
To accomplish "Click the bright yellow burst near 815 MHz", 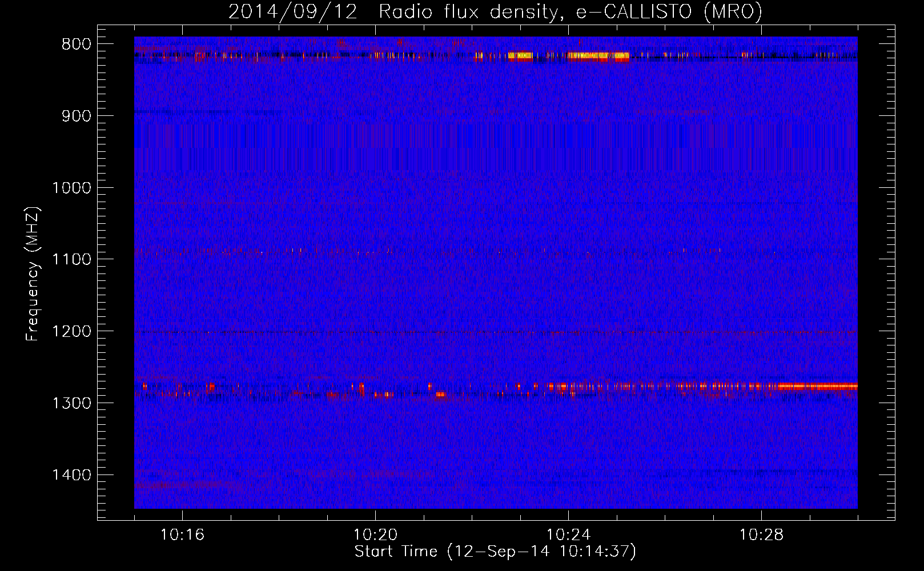I will [x=598, y=56].
